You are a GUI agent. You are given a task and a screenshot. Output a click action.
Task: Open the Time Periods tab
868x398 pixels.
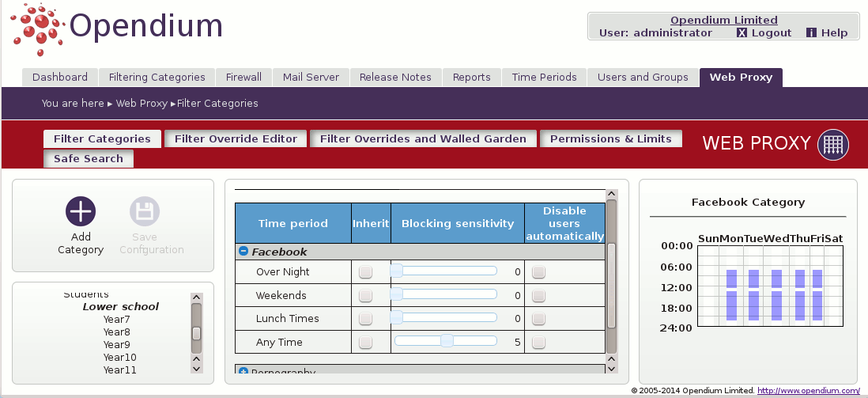pos(544,77)
